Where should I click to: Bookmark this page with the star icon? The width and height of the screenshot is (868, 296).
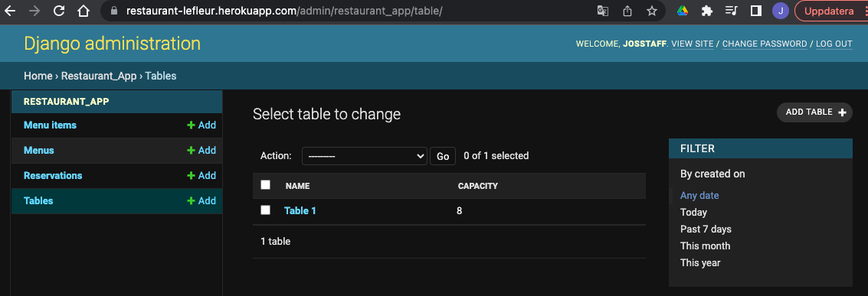point(651,11)
